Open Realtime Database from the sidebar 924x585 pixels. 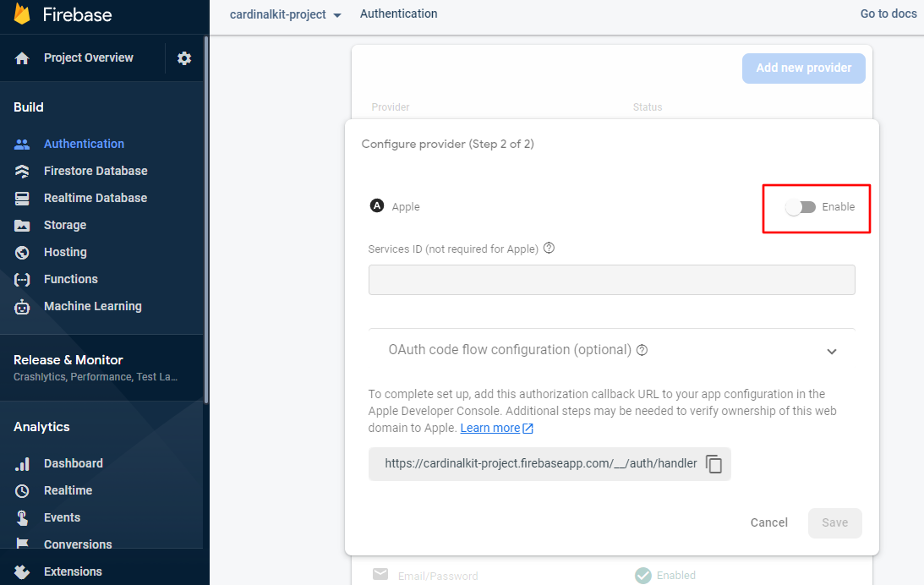point(96,198)
